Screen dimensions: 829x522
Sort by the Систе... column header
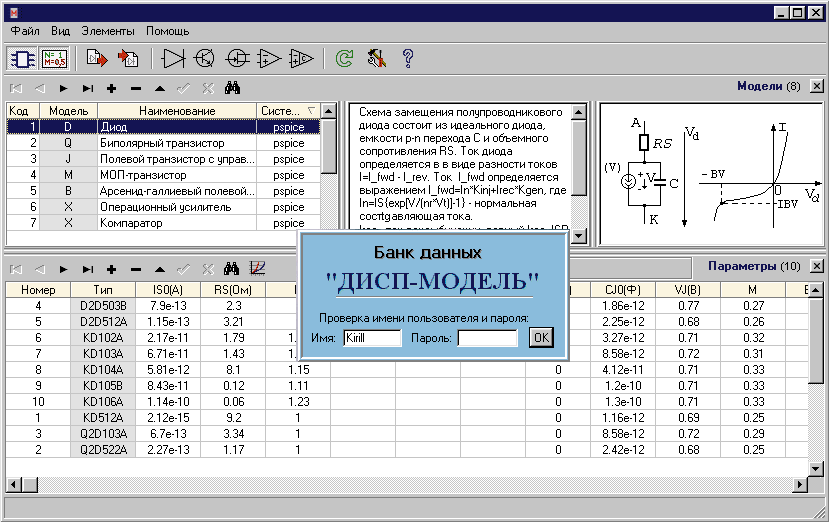pyautogui.click(x=288, y=111)
